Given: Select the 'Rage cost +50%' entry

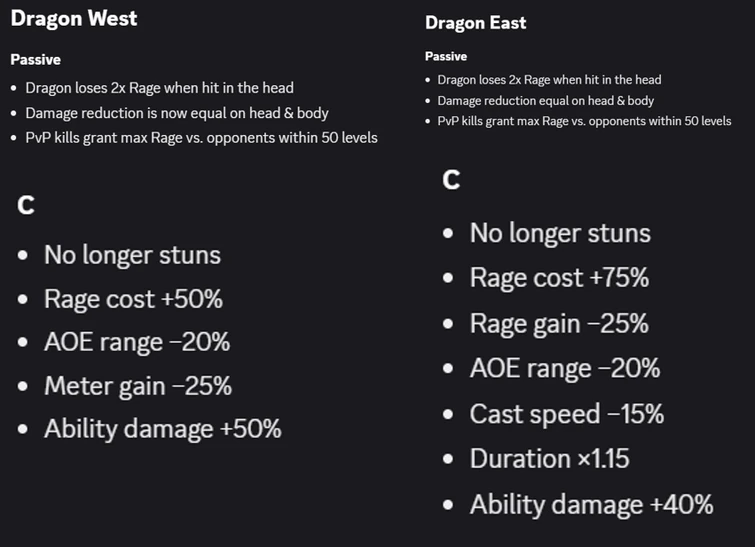Looking at the screenshot, I should (133, 299).
